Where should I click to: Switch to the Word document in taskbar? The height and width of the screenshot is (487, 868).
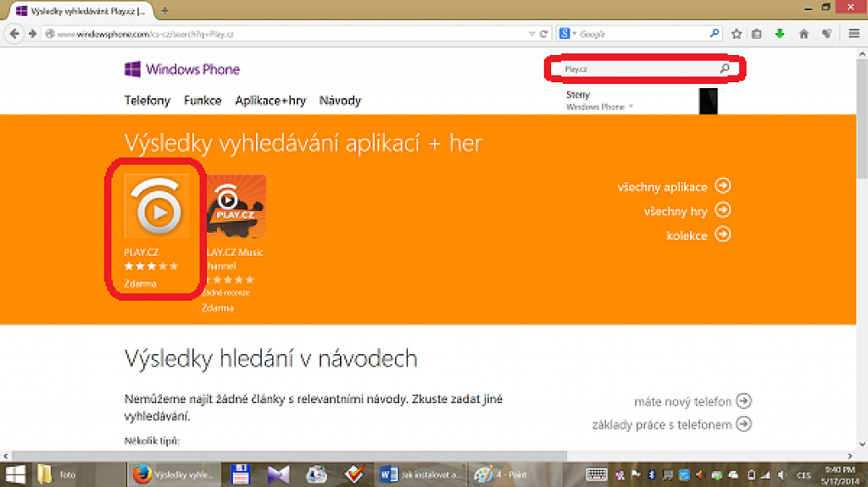pos(420,474)
